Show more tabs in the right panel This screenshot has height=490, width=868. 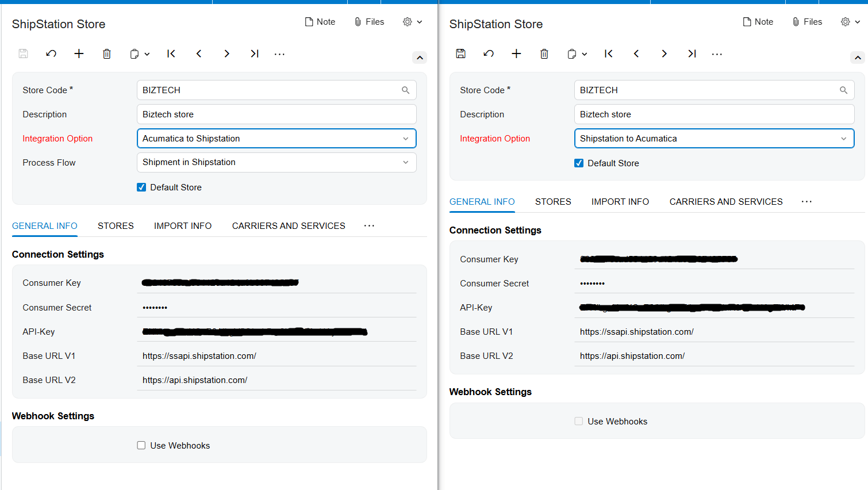(x=806, y=202)
